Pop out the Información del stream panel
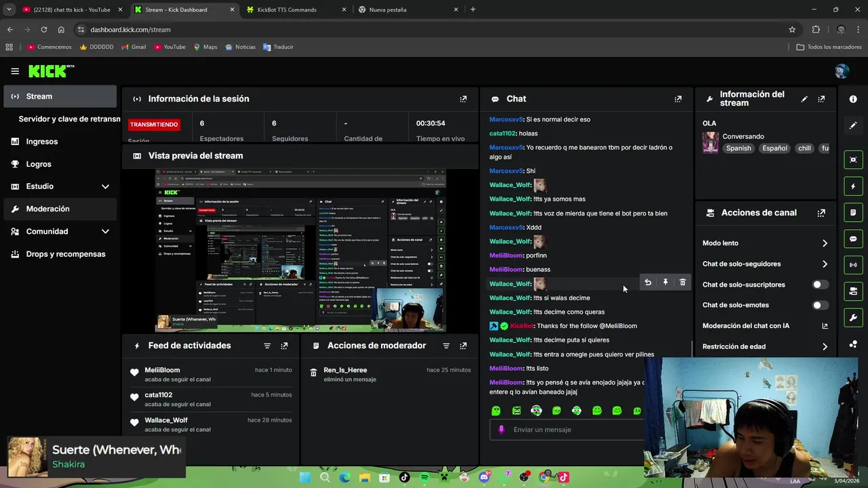The image size is (868, 488). (x=821, y=99)
